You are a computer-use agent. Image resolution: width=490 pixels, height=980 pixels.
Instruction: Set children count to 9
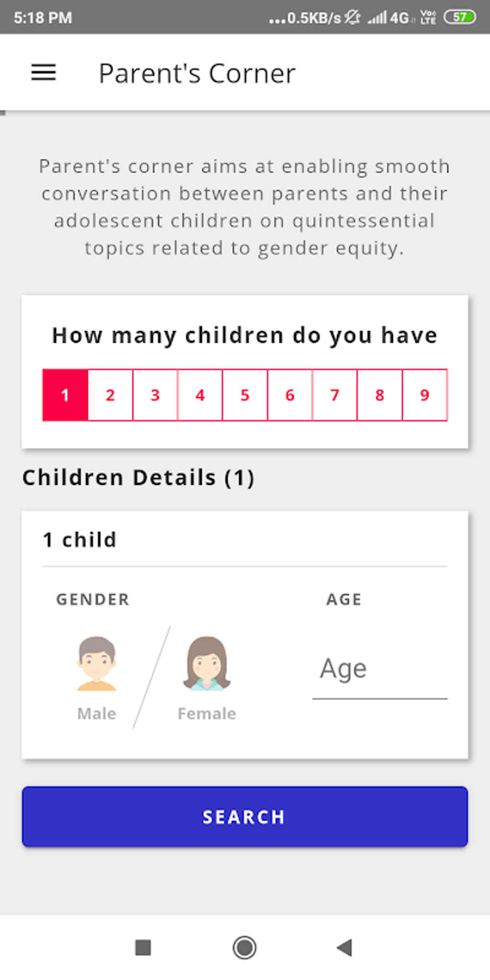(425, 395)
